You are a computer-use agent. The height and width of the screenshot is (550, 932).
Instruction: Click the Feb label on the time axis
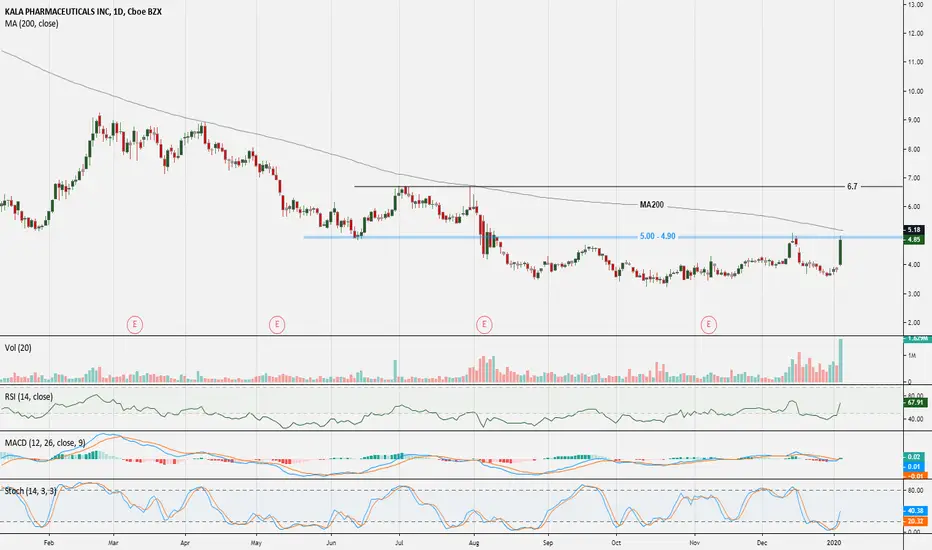pyautogui.click(x=49, y=543)
